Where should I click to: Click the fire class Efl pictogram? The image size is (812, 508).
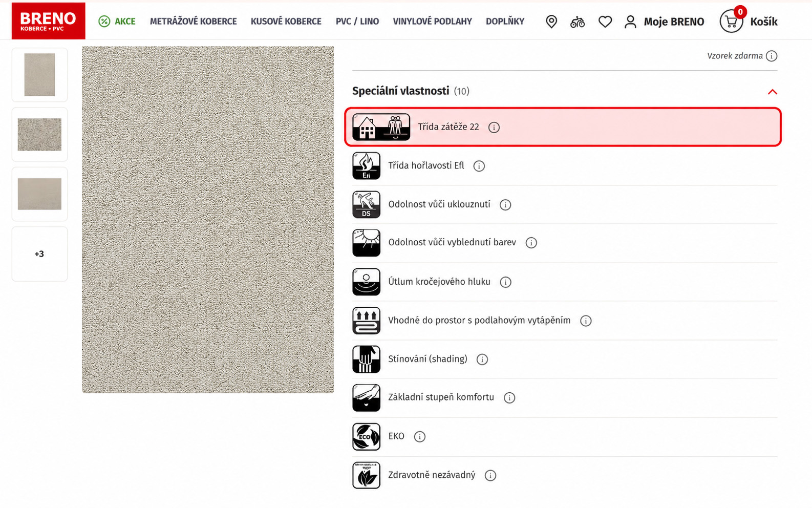[x=366, y=166]
